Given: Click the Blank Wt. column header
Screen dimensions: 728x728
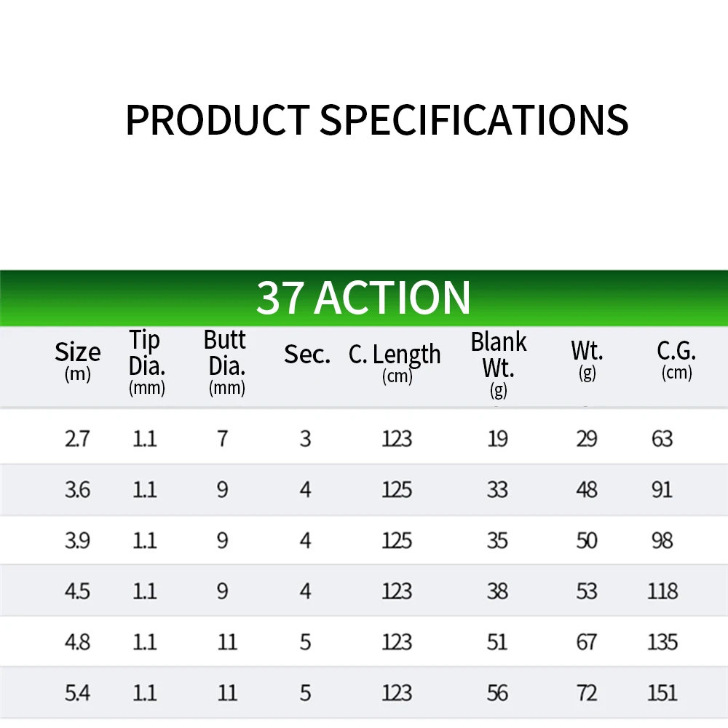Looking at the screenshot, I should (499, 365).
